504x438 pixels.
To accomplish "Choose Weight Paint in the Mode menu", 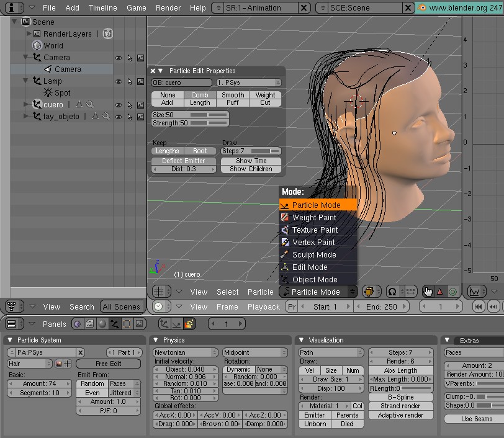I will (x=314, y=218).
